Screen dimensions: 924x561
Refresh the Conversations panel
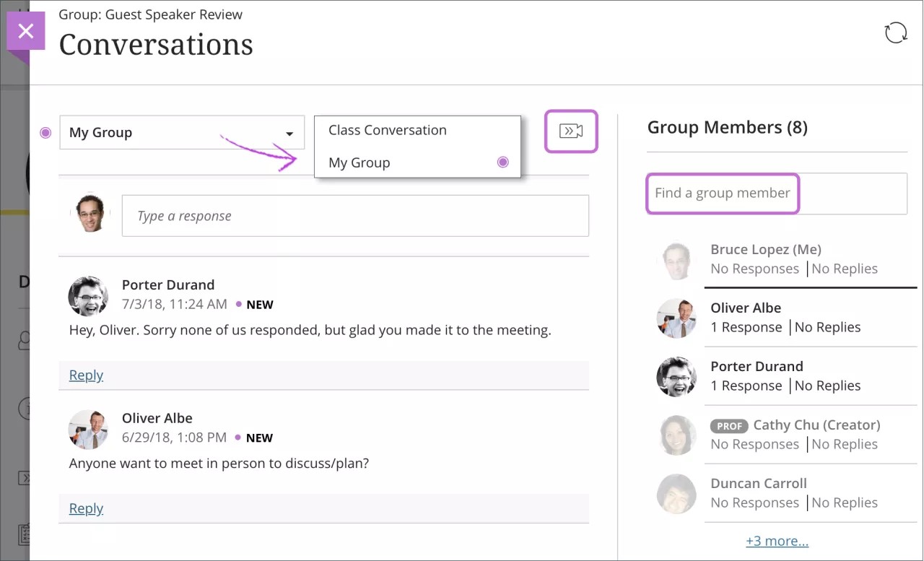coord(895,32)
